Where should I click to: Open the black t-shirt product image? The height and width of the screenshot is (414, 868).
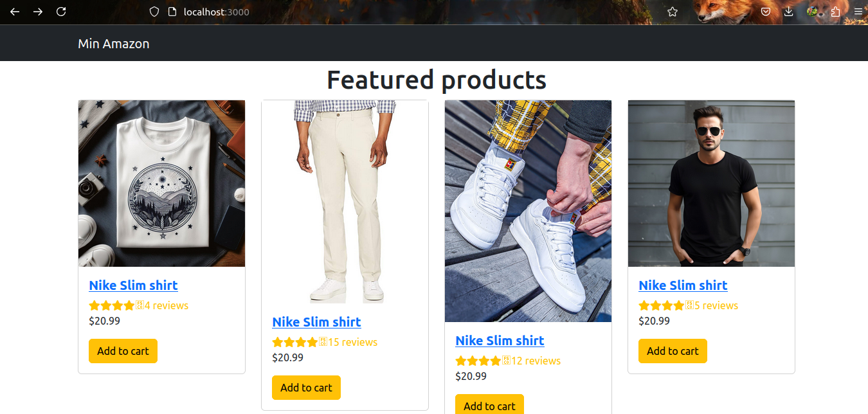711,183
